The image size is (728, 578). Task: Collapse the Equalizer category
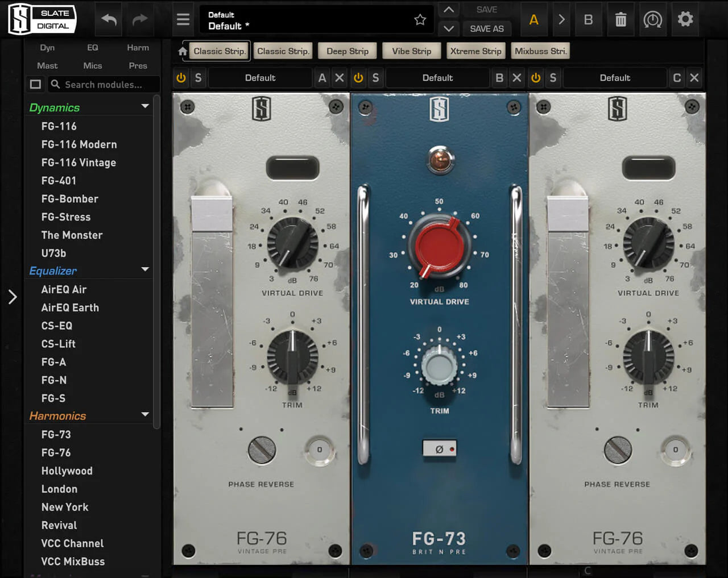tap(145, 269)
